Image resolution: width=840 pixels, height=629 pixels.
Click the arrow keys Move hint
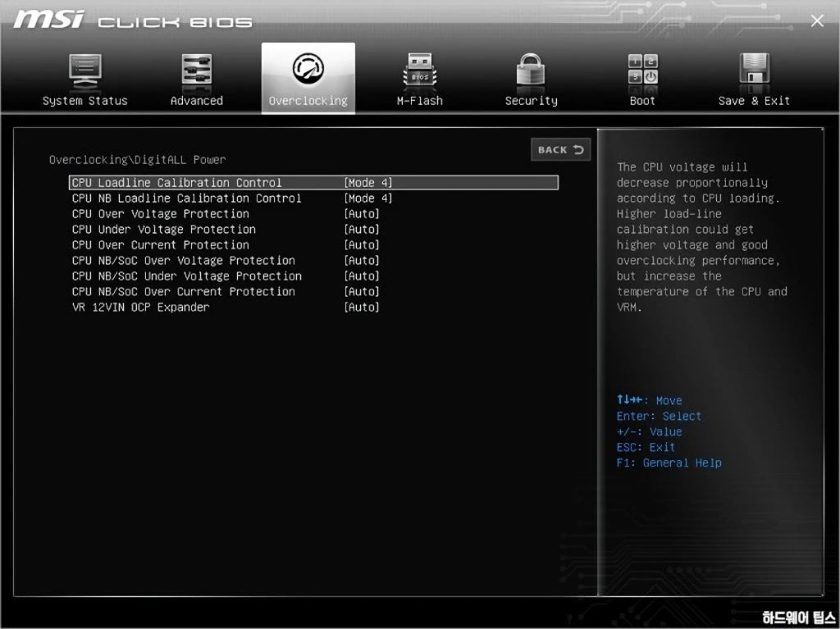(649, 400)
